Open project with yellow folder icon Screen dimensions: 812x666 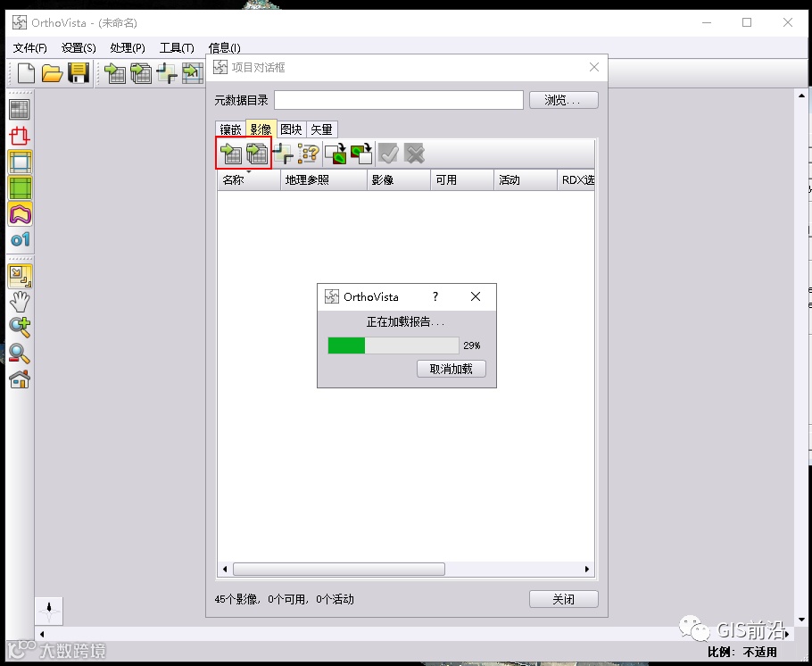point(52,73)
